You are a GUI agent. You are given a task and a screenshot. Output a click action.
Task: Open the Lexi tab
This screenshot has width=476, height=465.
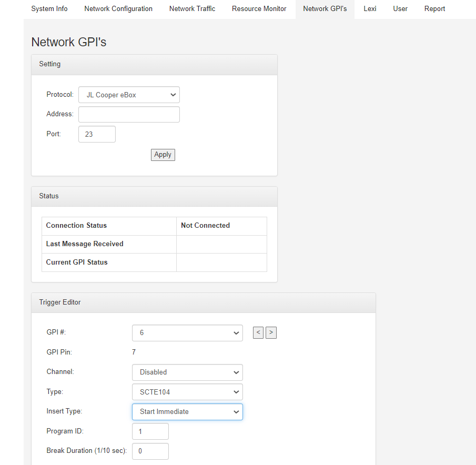[370, 9]
